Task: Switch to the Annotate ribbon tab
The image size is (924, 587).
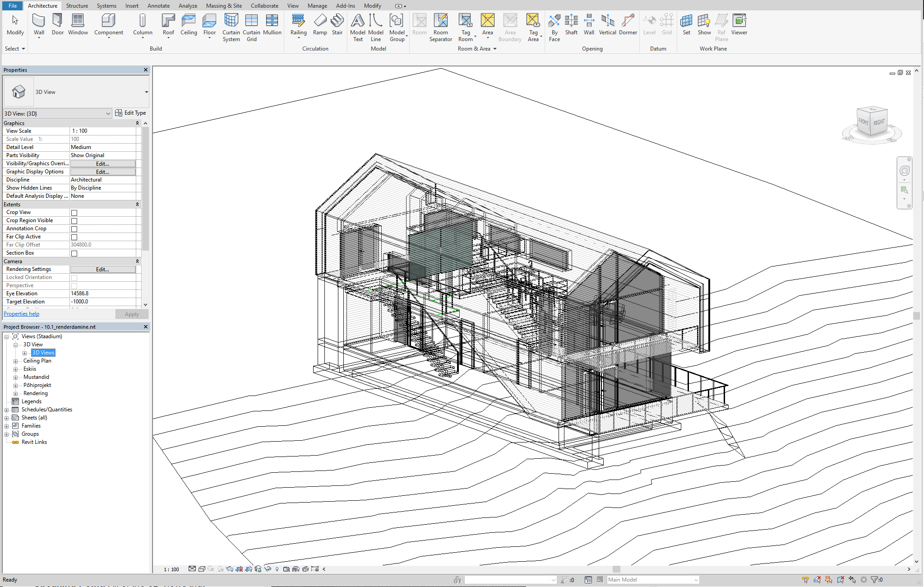Action: click(158, 6)
